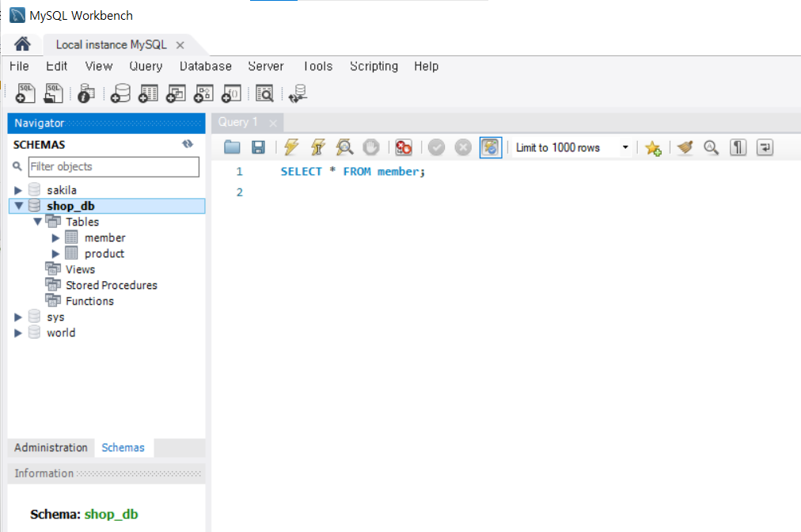Create a new view icon

click(176, 93)
